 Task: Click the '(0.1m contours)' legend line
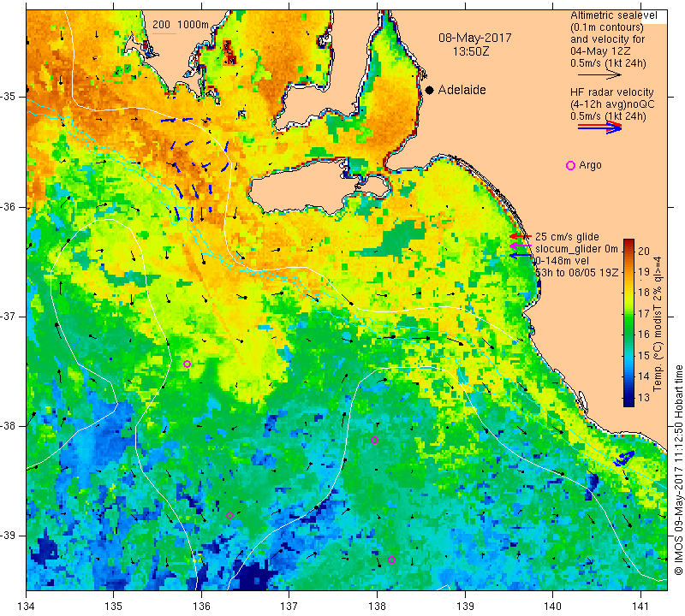[607, 27]
